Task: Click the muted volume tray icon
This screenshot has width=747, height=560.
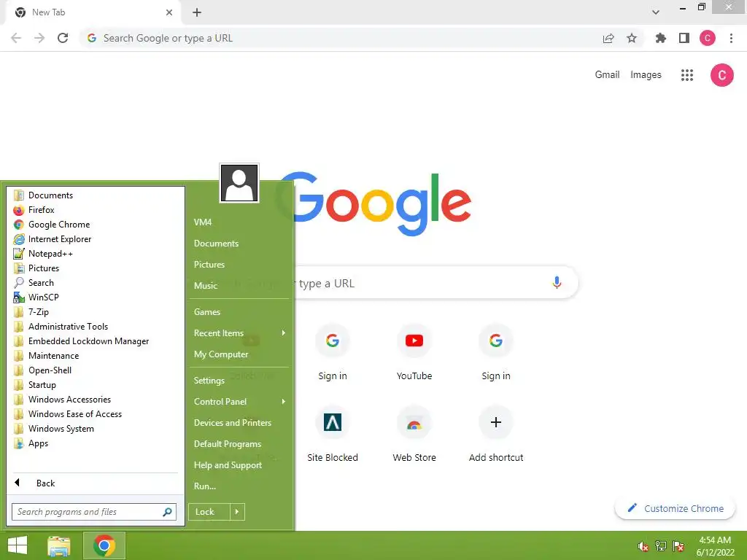Action: tap(643, 546)
